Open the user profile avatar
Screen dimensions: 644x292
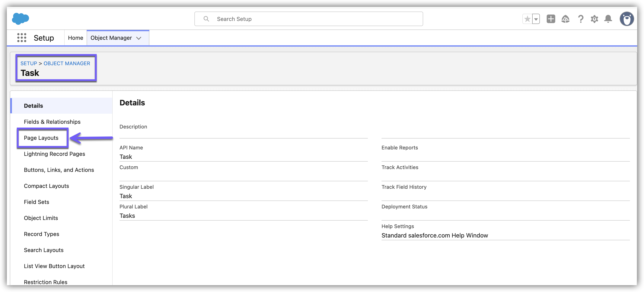tap(627, 19)
